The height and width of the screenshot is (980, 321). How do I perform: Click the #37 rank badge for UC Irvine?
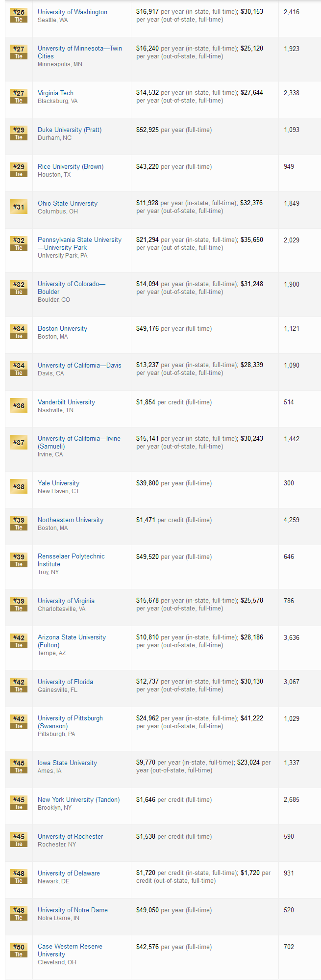point(19,442)
